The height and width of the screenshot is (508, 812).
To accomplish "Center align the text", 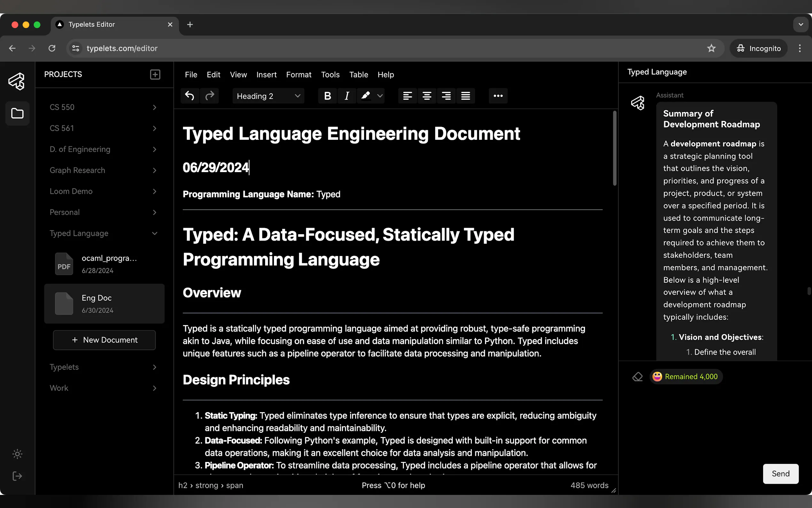I will click(x=427, y=96).
